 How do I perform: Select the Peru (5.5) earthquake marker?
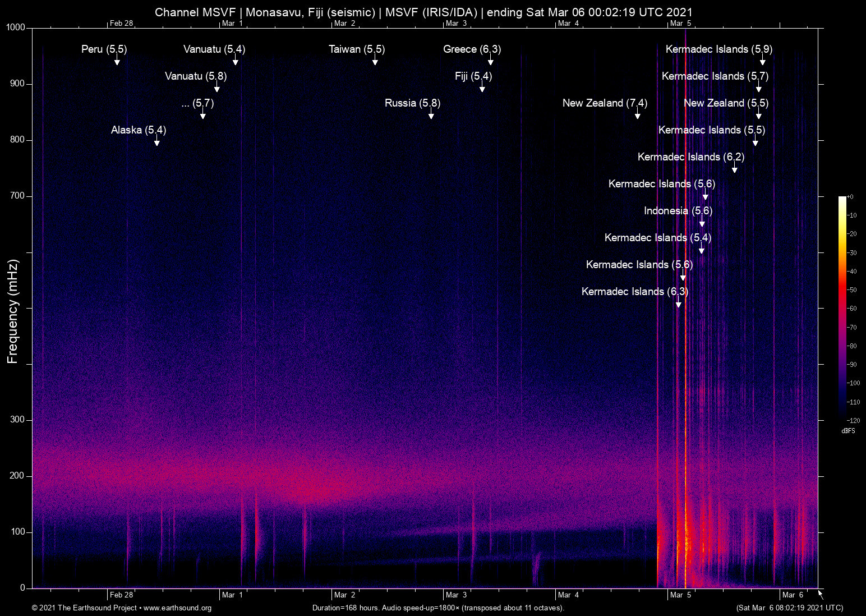pos(104,49)
